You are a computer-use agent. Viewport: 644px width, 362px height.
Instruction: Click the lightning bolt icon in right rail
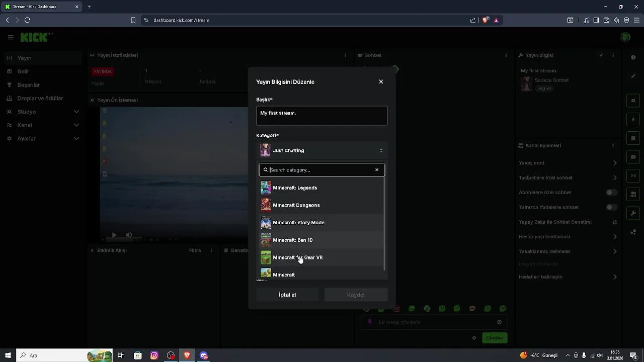pos(633,120)
